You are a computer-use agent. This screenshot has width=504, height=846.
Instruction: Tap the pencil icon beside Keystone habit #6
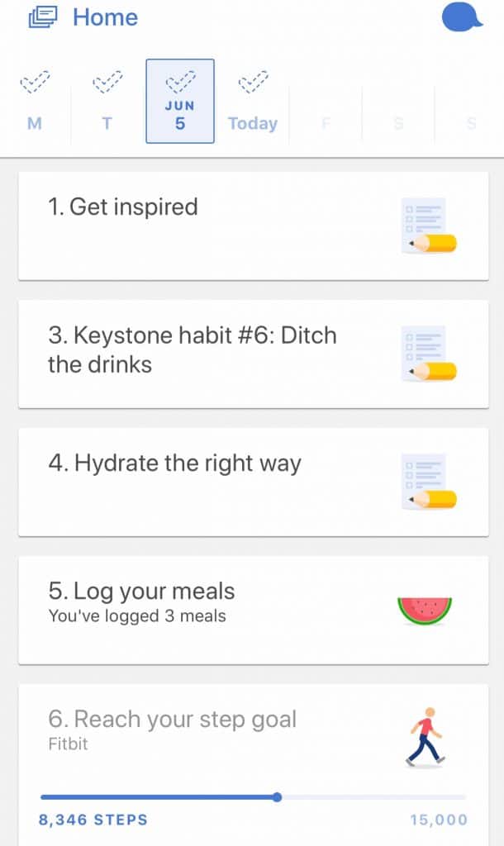coord(428,354)
